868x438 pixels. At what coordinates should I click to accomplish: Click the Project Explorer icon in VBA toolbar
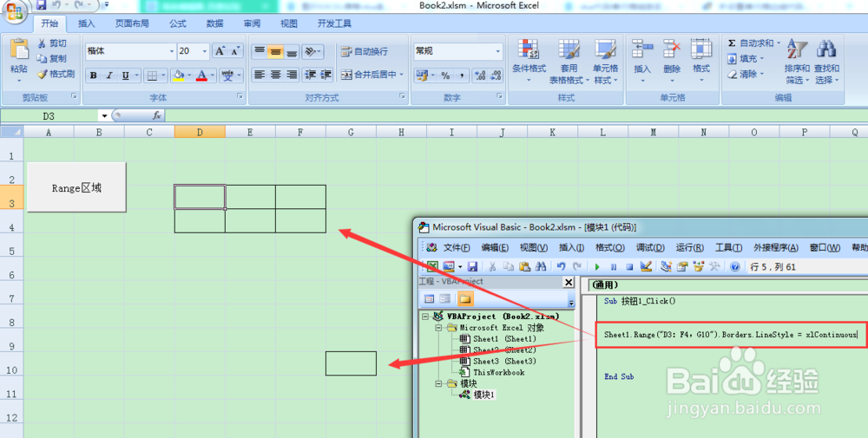(x=666, y=266)
